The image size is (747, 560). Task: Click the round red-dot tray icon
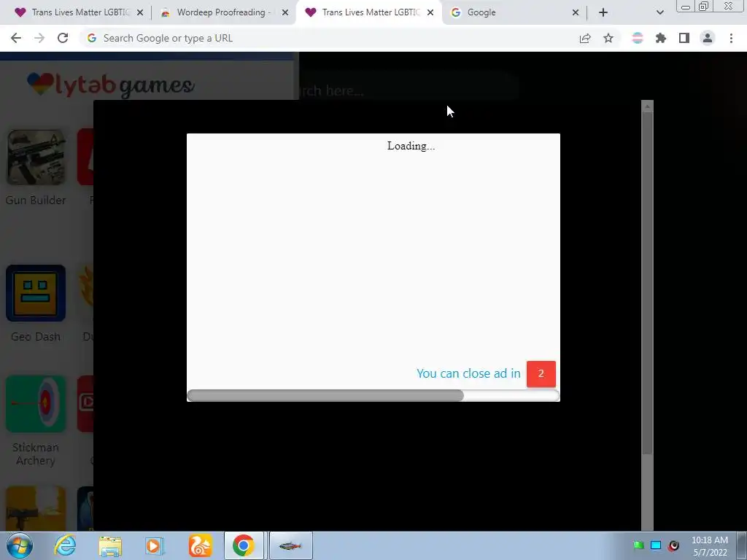[x=673, y=545]
